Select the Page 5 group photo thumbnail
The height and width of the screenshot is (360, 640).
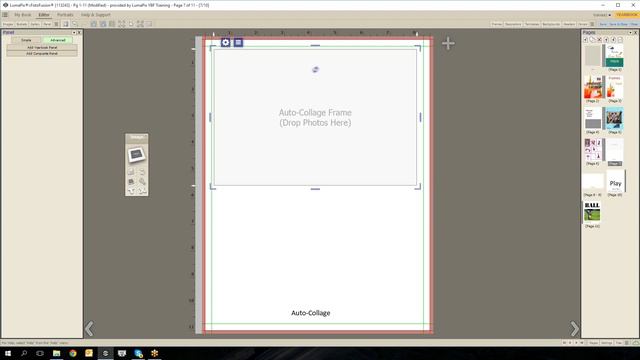pyautogui.click(x=614, y=118)
